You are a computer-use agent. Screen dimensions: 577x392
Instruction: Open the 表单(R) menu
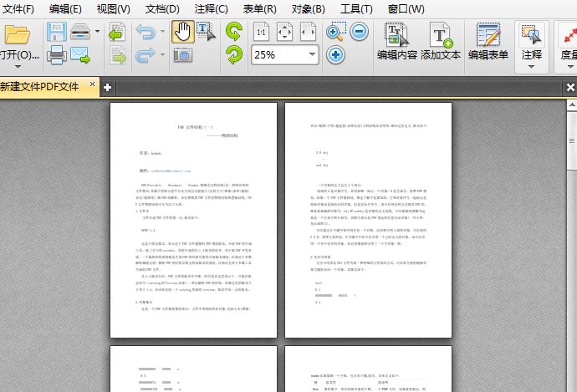259,9
